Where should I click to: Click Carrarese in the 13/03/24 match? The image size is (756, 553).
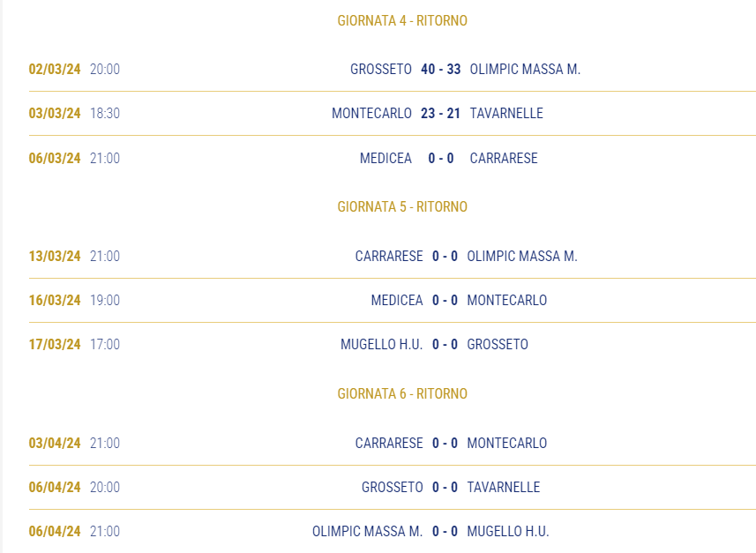(389, 256)
